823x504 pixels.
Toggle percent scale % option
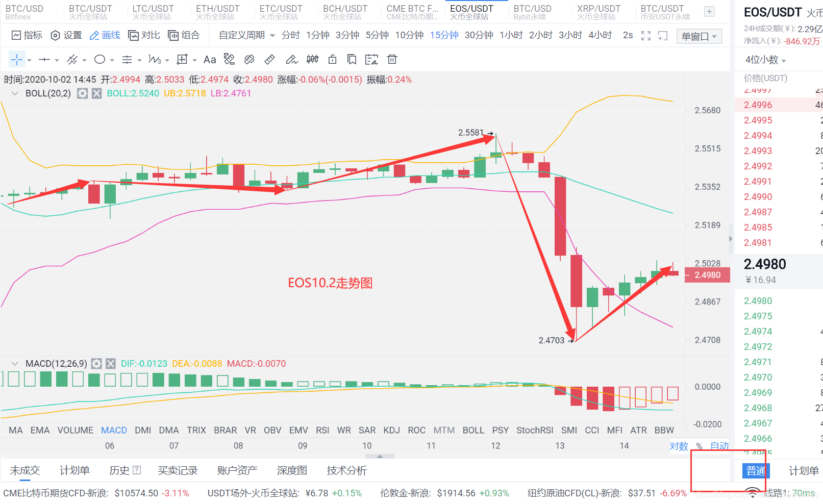[x=699, y=446]
